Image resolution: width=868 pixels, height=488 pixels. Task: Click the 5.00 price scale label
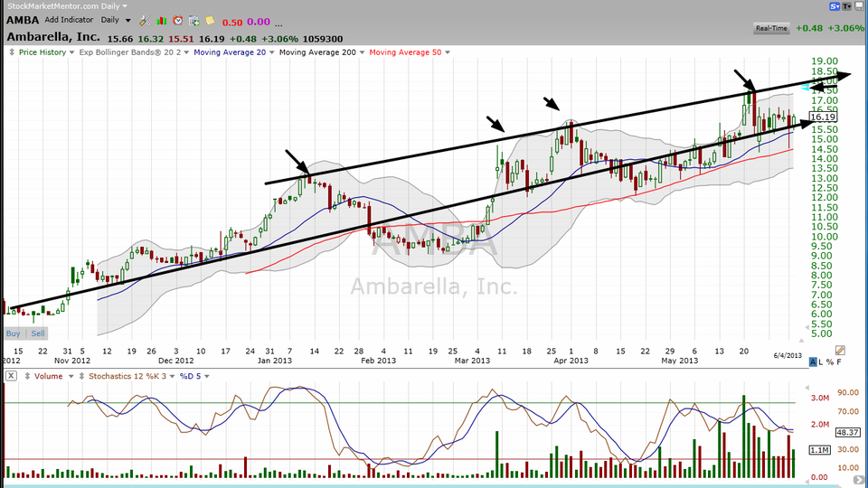[822, 333]
